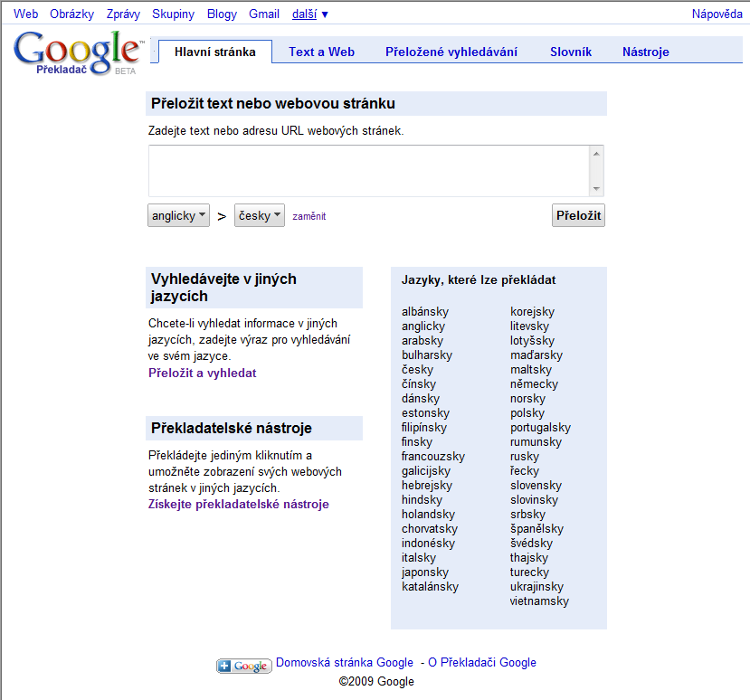Click 'vietnamsky' in the language list
This screenshot has width=750, height=700.
tap(539, 601)
